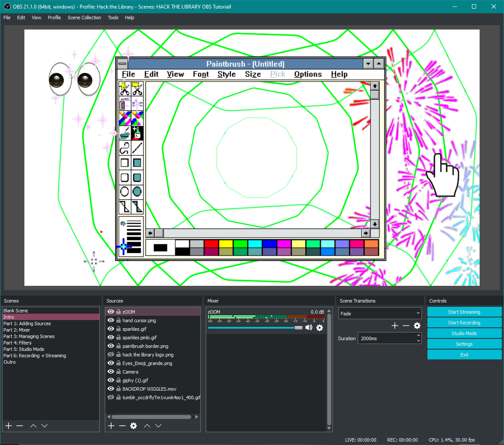Toggle sparkles.gif visibility eye
Screen dimensions: 504x445
pyautogui.click(x=110, y=329)
